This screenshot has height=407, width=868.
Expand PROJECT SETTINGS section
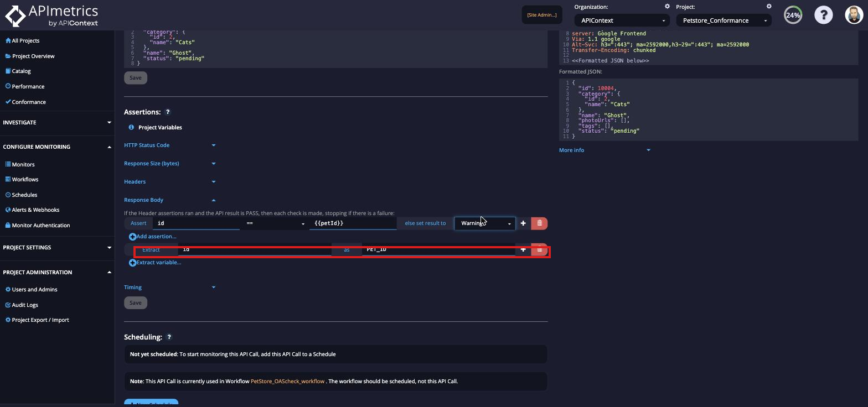58,248
